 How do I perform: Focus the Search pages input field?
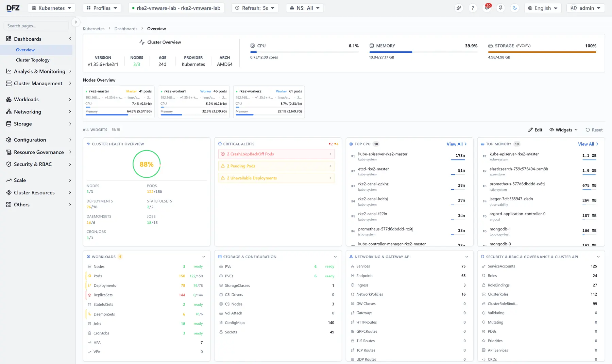tap(36, 26)
